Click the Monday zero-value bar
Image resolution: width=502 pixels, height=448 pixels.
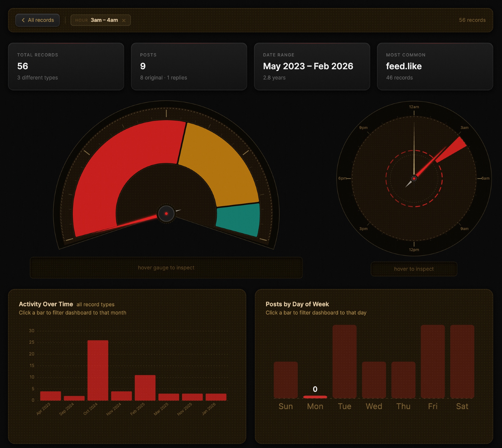(315, 397)
